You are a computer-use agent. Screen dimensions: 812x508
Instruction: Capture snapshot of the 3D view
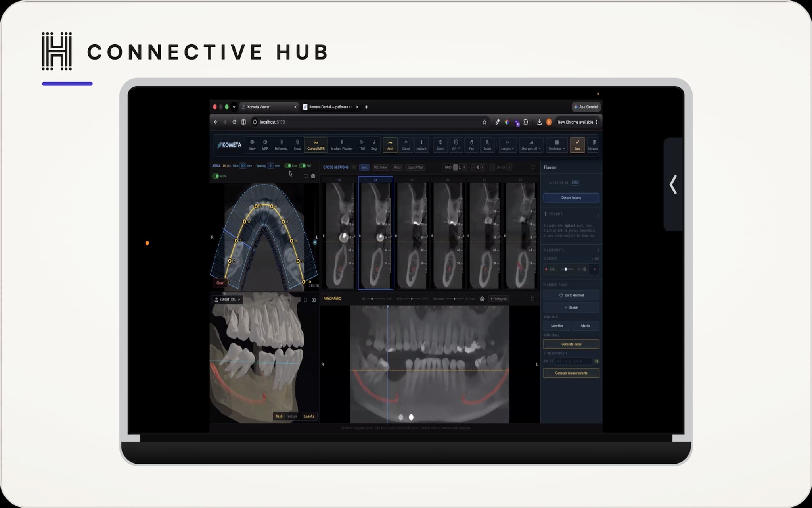click(314, 300)
